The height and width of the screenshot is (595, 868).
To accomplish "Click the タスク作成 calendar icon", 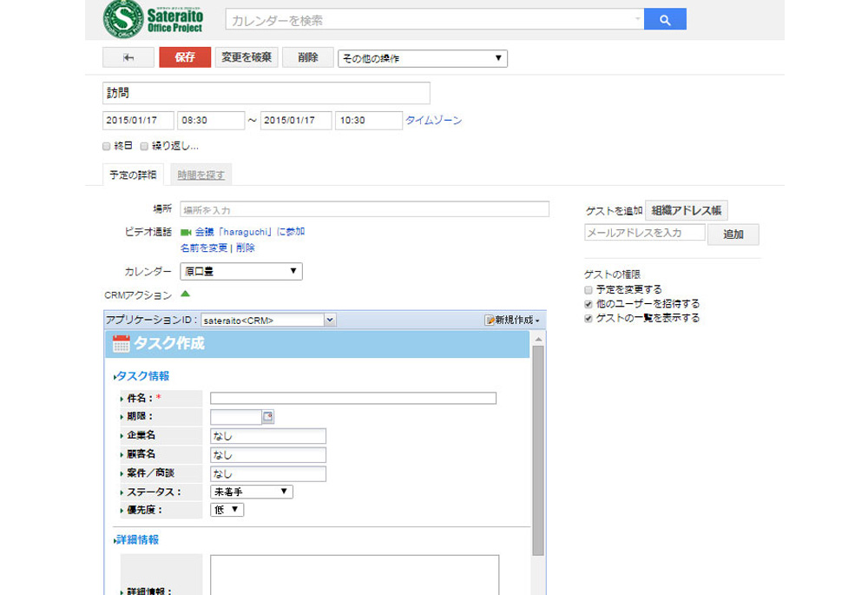I will [122, 343].
